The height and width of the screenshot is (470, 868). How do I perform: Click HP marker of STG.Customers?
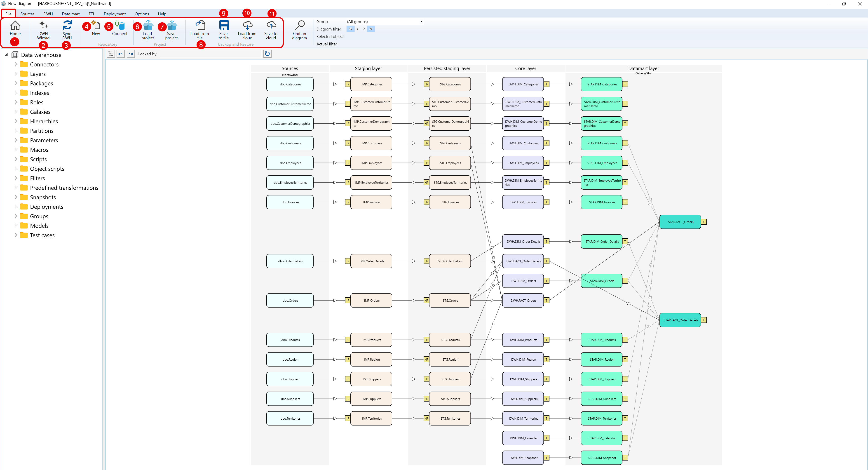click(x=426, y=143)
